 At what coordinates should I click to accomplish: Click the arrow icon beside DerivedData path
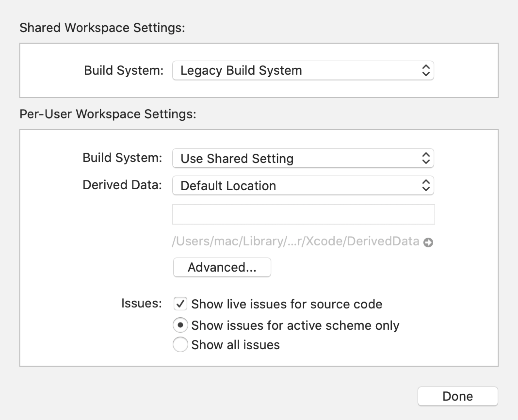click(428, 242)
